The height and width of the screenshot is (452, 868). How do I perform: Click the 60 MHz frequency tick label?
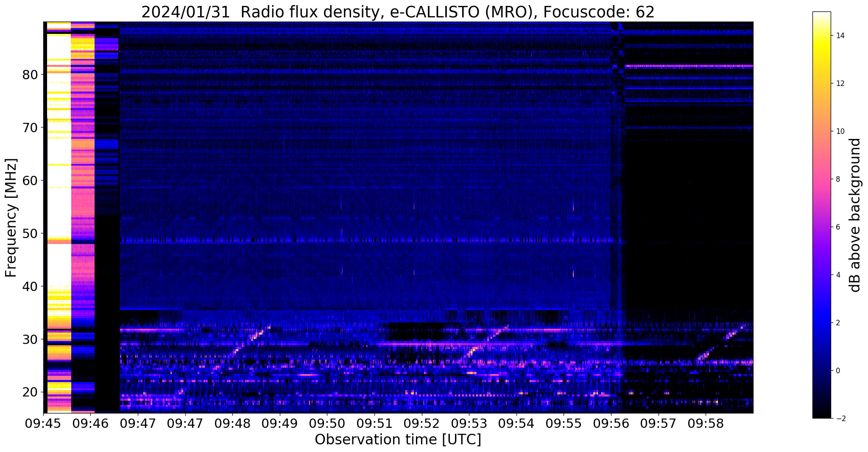coord(30,180)
